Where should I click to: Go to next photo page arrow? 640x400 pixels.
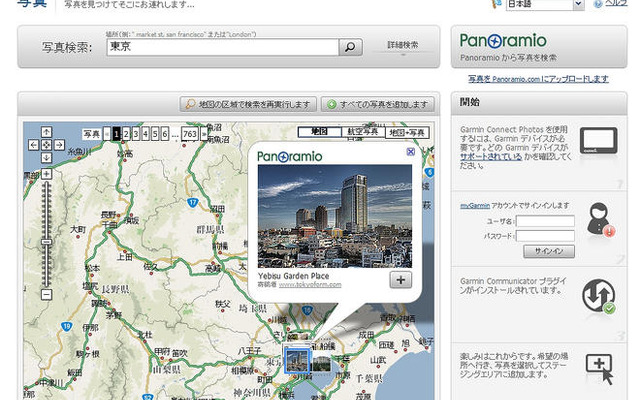tap(204, 134)
